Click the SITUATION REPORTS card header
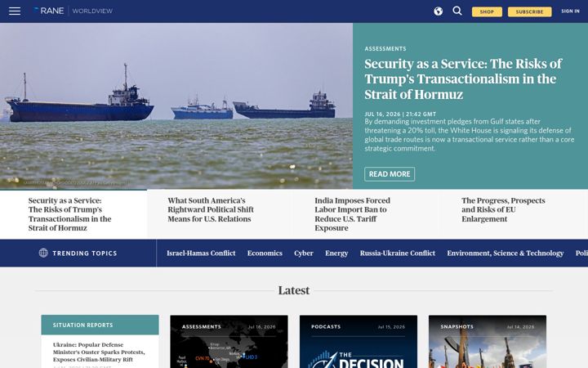The height and width of the screenshot is (368, 588). point(100,325)
